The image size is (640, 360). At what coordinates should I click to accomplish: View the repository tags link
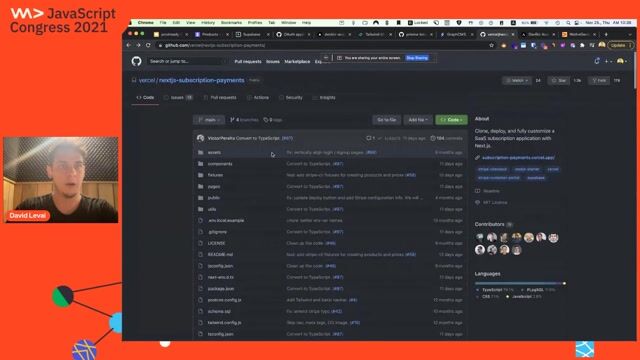click(273, 120)
